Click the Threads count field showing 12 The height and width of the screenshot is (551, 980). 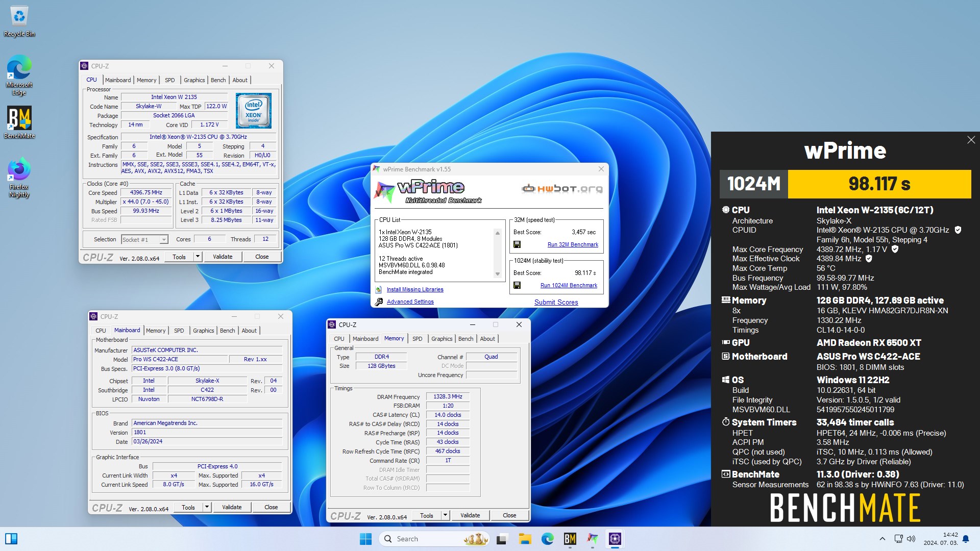click(265, 239)
